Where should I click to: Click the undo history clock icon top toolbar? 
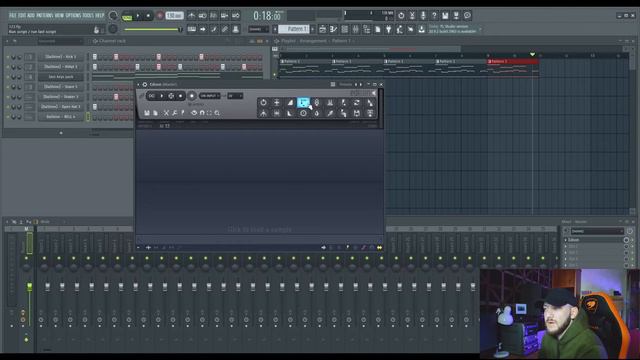(401, 16)
